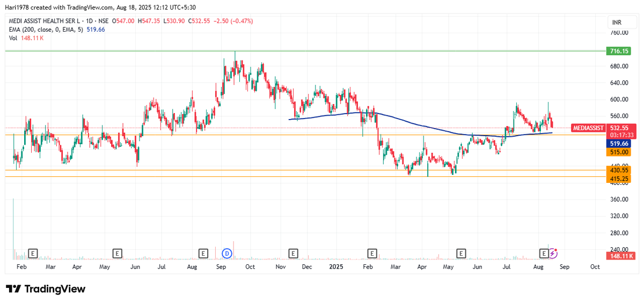This screenshot has height=304, width=644.
Task: Click the 2025 label on the time axis
Action: point(336,266)
